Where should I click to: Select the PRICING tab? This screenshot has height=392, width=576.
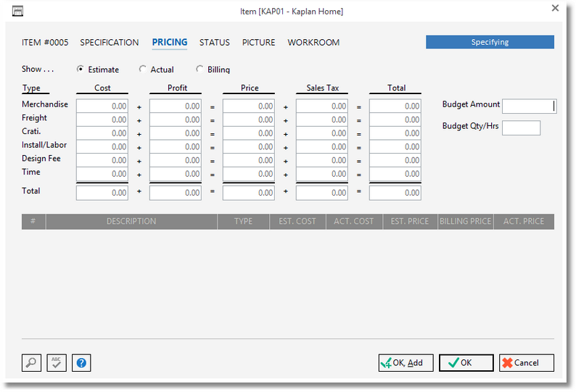[170, 43]
